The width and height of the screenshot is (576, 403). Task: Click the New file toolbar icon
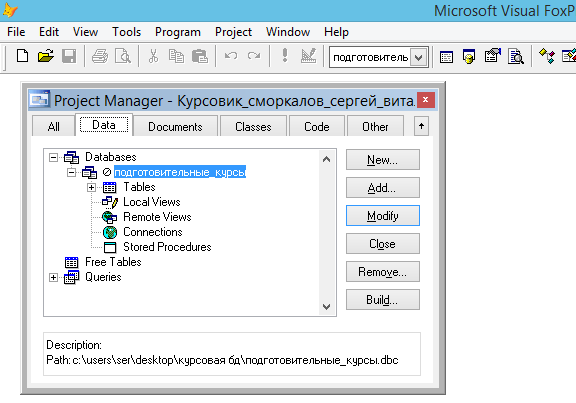coord(22,56)
